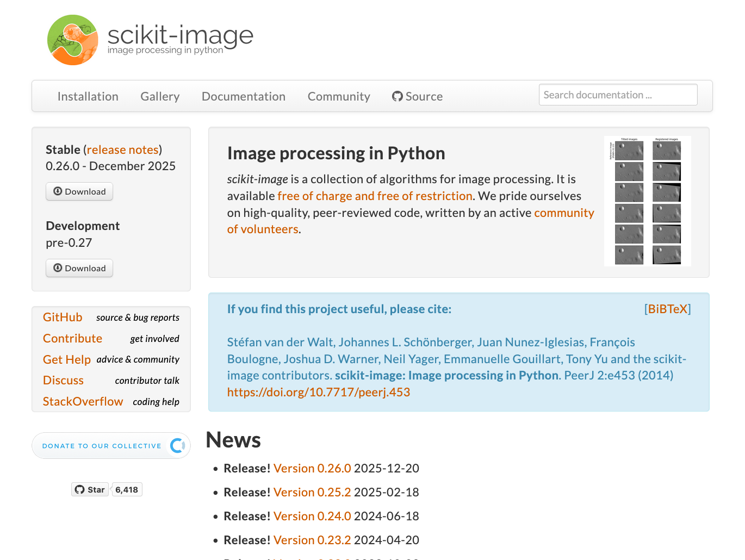Open Version 0.25.2 release link
Screen dimensions: 745x560
[312, 493]
